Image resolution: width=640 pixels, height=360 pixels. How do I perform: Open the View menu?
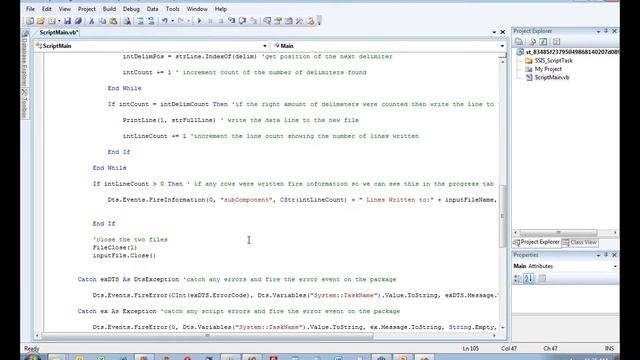pos(64,9)
